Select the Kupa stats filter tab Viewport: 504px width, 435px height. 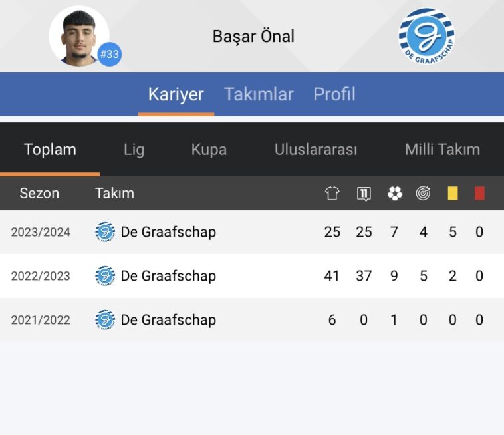[209, 150]
